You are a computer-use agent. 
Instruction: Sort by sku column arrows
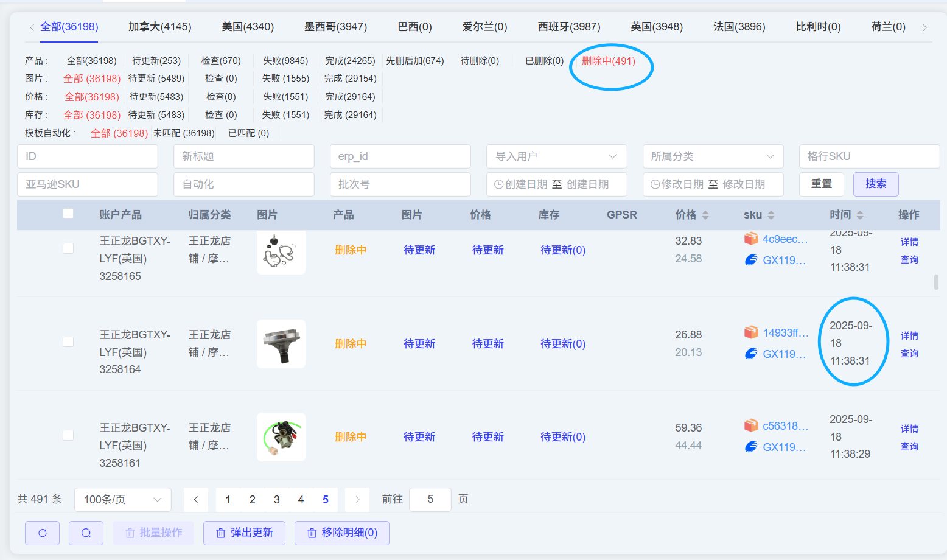pos(771,215)
